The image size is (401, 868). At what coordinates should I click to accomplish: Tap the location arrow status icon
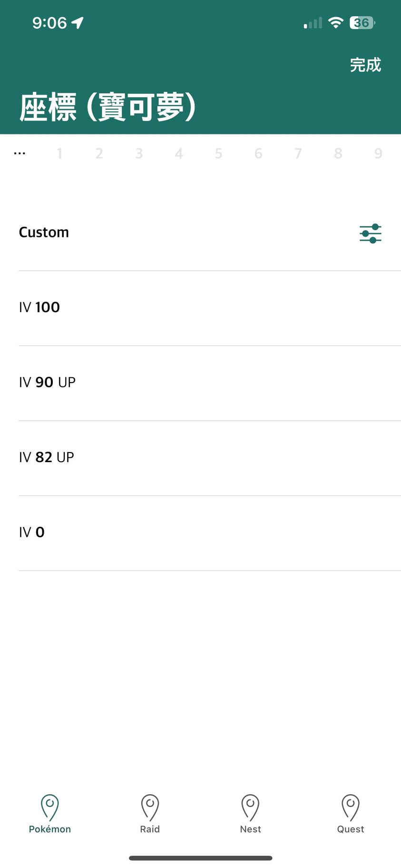coord(78,22)
